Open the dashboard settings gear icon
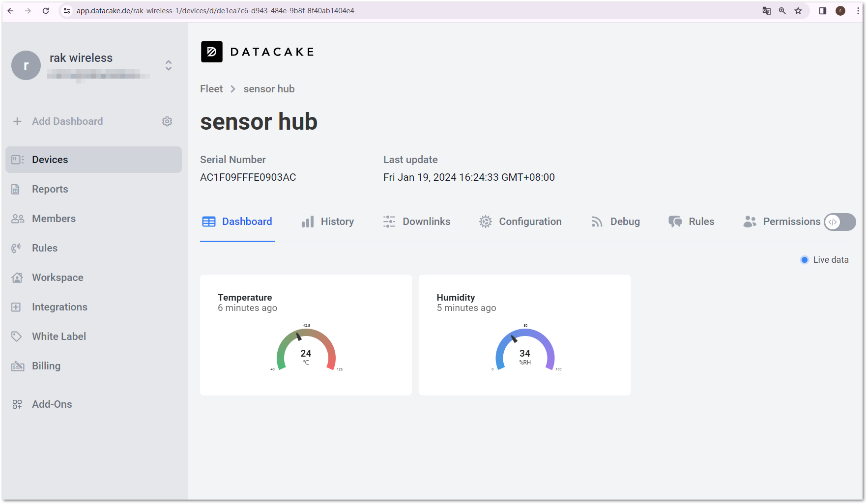This screenshot has width=867, height=504. click(167, 121)
